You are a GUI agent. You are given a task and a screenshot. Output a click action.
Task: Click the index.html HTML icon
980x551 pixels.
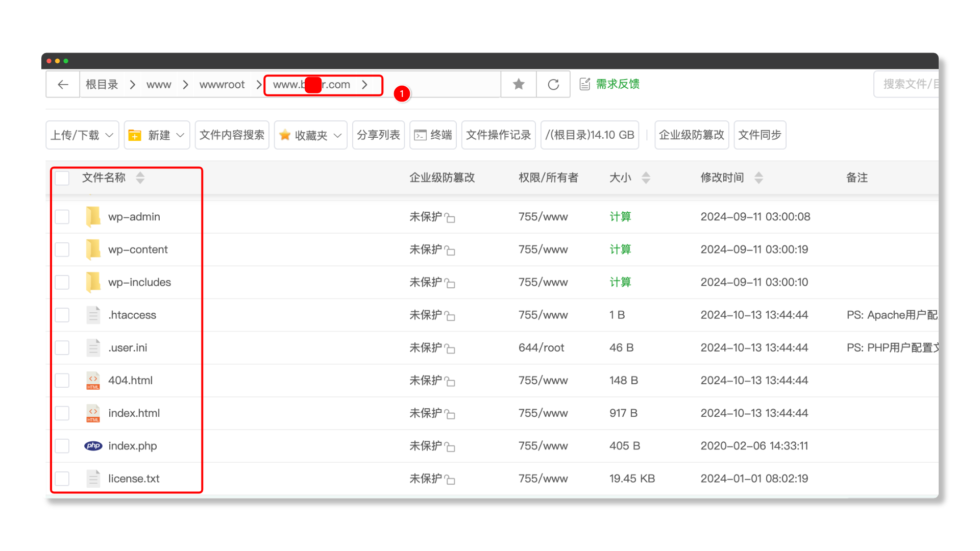pos(93,413)
